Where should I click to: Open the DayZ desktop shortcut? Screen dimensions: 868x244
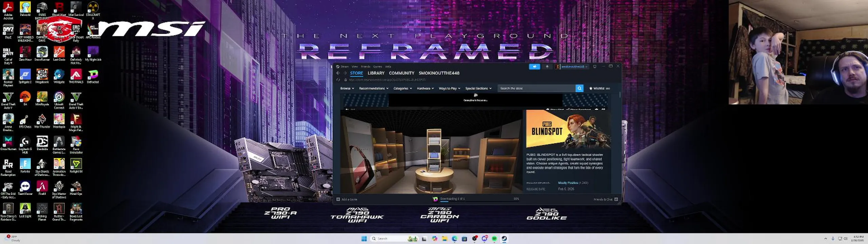(8, 32)
